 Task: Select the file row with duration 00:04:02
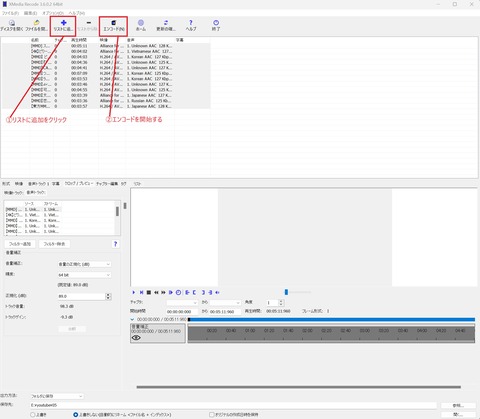click(106, 51)
